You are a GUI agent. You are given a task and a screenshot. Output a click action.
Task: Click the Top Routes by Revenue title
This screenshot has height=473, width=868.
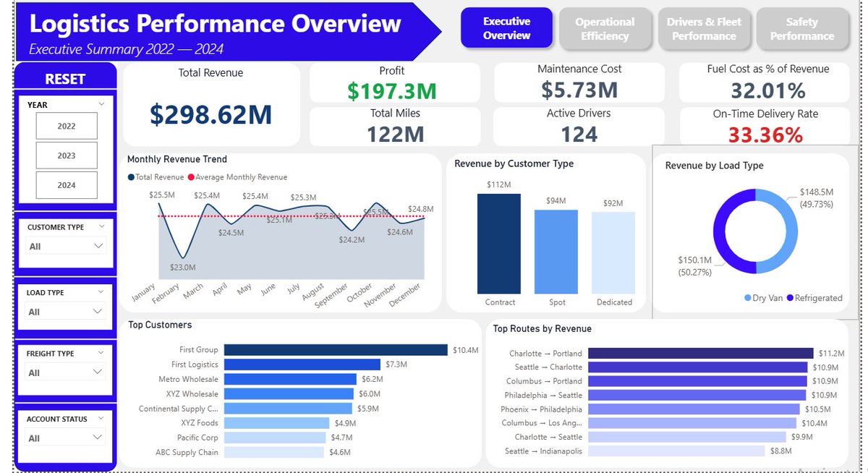542,328
